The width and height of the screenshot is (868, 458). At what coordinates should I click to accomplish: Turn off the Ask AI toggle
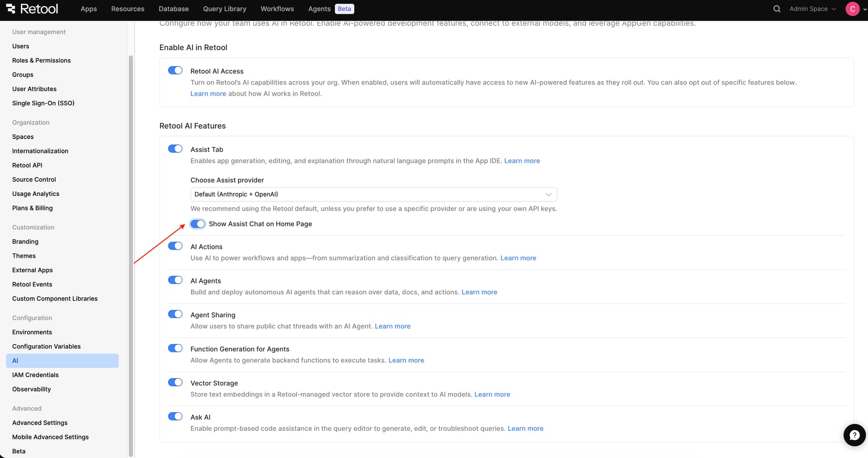tap(175, 416)
